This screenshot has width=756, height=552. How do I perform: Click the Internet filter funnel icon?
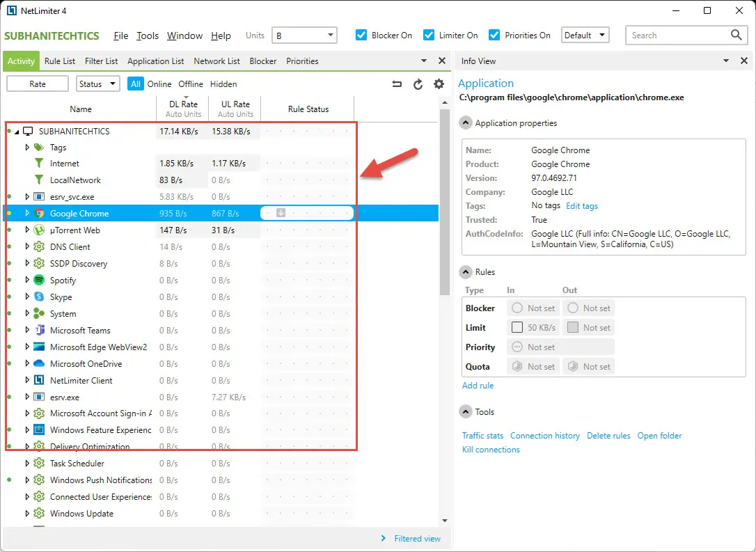click(39, 164)
